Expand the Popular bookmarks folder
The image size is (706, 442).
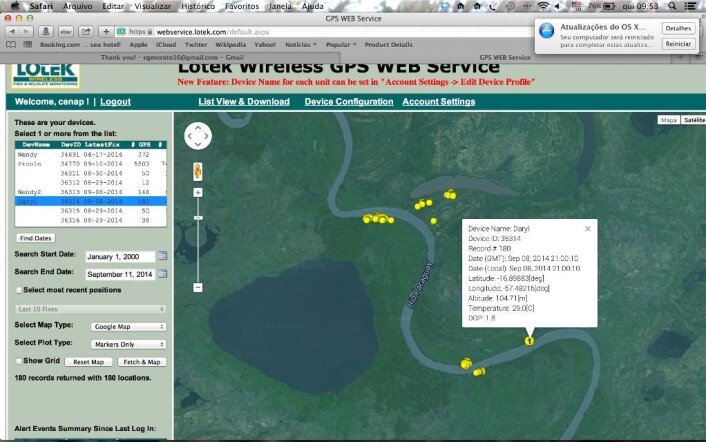click(341, 45)
